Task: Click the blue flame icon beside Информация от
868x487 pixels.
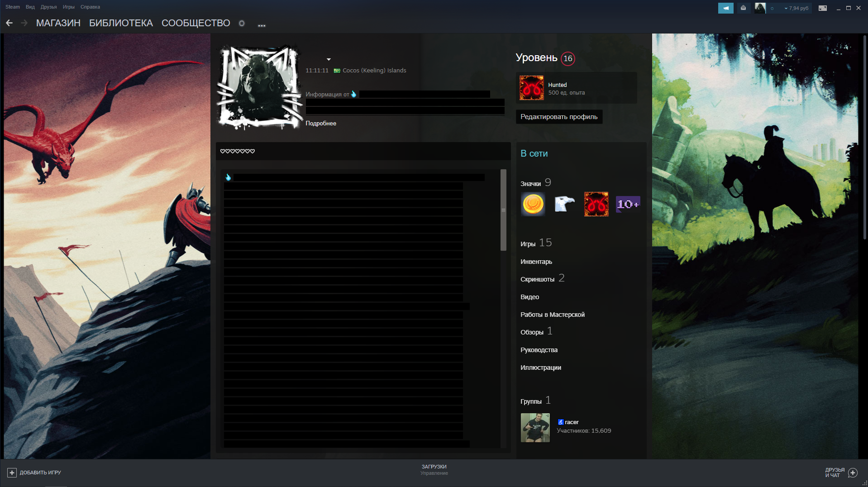Action: click(x=354, y=94)
